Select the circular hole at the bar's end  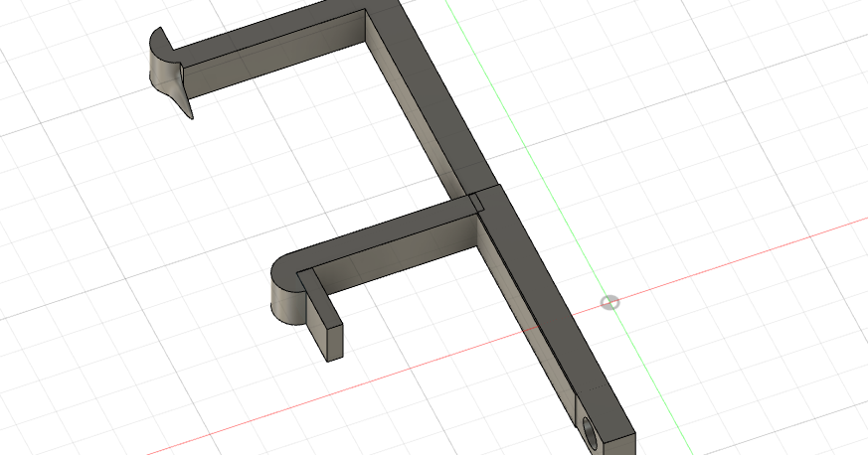tap(589, 432)
